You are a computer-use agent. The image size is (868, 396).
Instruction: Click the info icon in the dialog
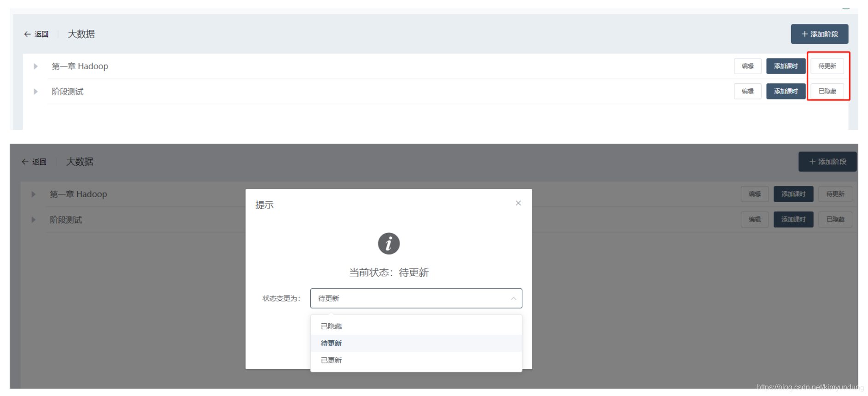pos(389,244)
